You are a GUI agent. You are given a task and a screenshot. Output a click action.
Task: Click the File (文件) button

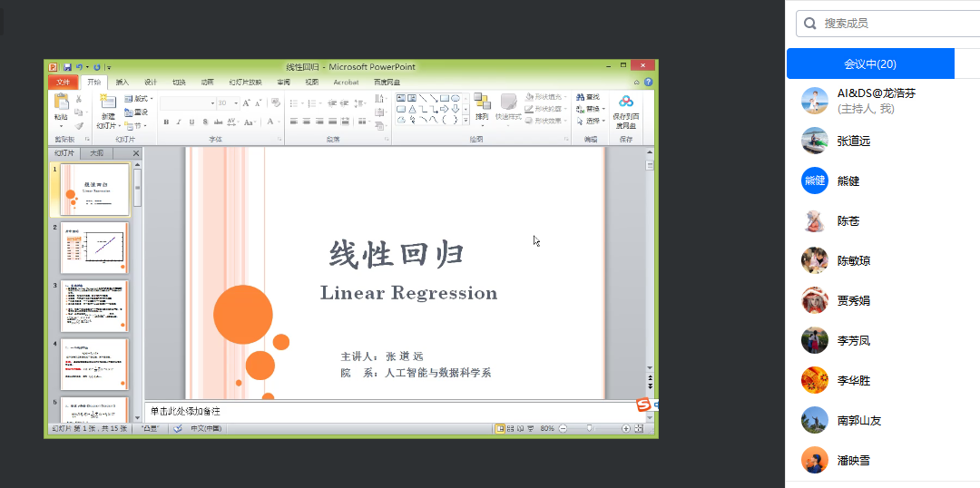[62, 82]
